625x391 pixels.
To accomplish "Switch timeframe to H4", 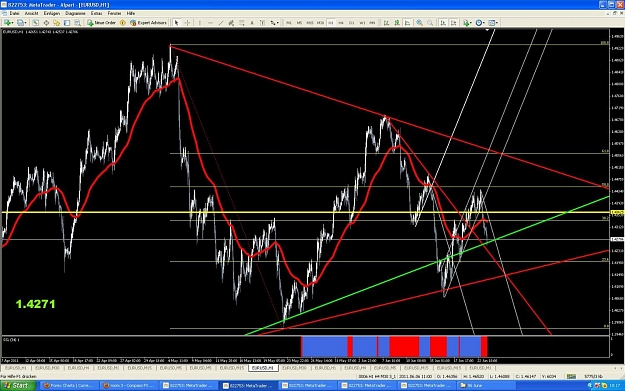I will 341,23.
